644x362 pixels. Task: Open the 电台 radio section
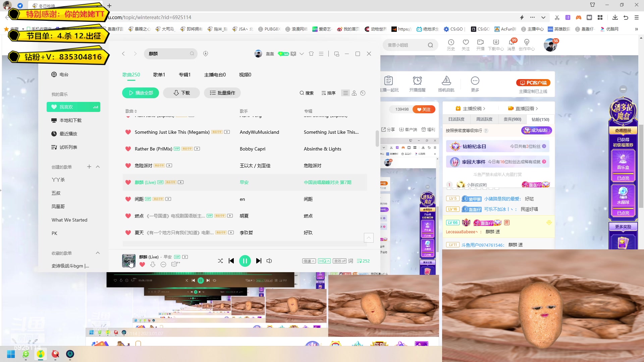[60, 74]
